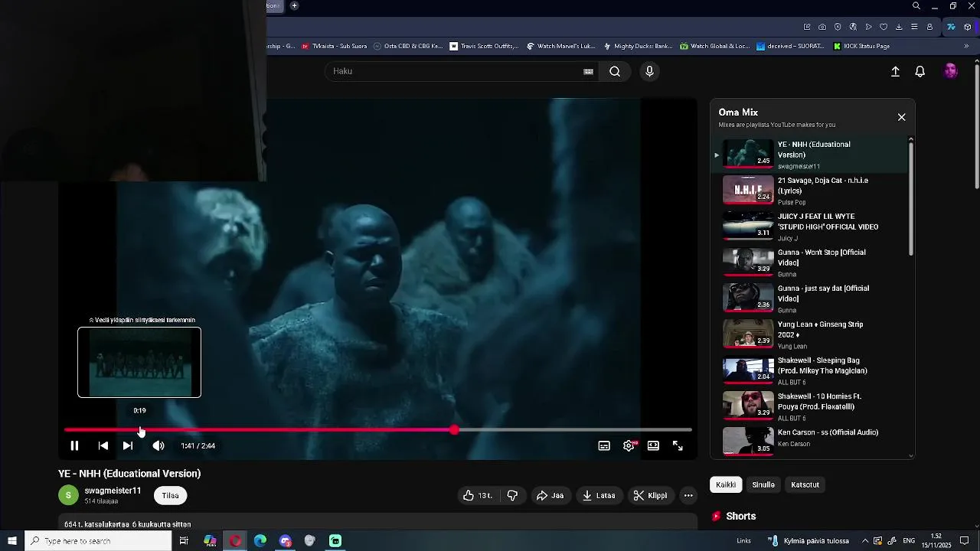Close the Oma Mix playlist panel
Screen dimensions: 980x551
(x=901, y=117)
